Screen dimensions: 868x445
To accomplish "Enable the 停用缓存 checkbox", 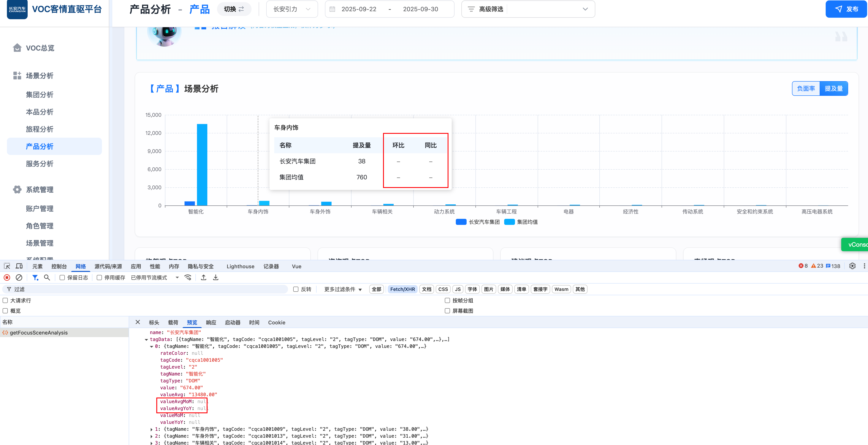I will 99,278.
